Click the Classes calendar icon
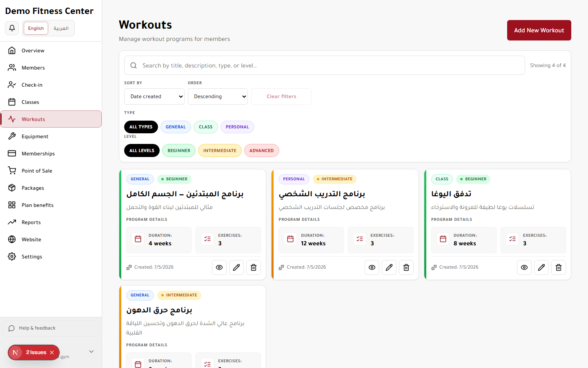The height and width of the screenshot is (368, 588). pos(12,102)
